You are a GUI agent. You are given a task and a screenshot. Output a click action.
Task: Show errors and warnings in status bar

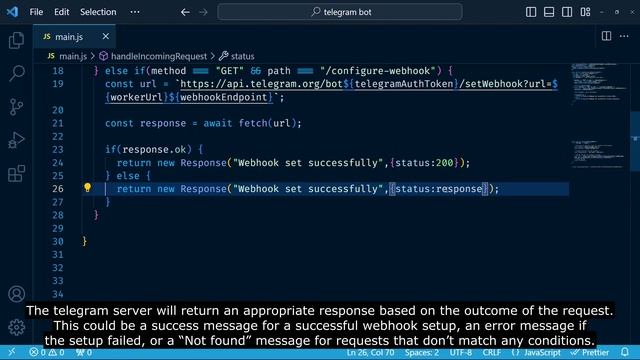47,352
